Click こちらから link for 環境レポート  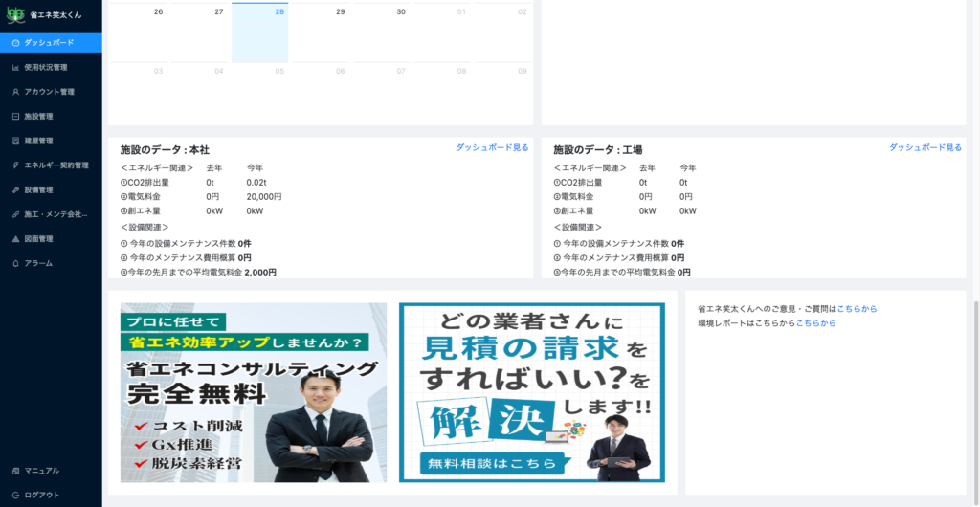pos(815,323)
